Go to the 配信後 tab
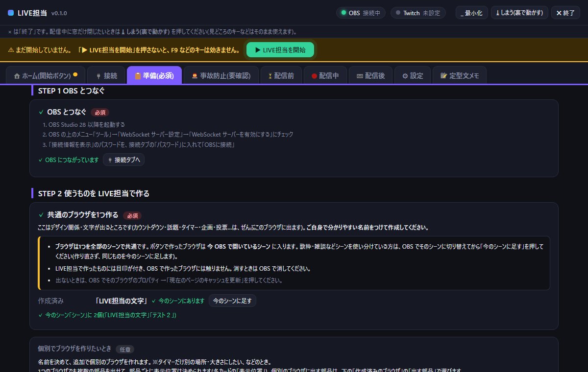 (370, 75)
